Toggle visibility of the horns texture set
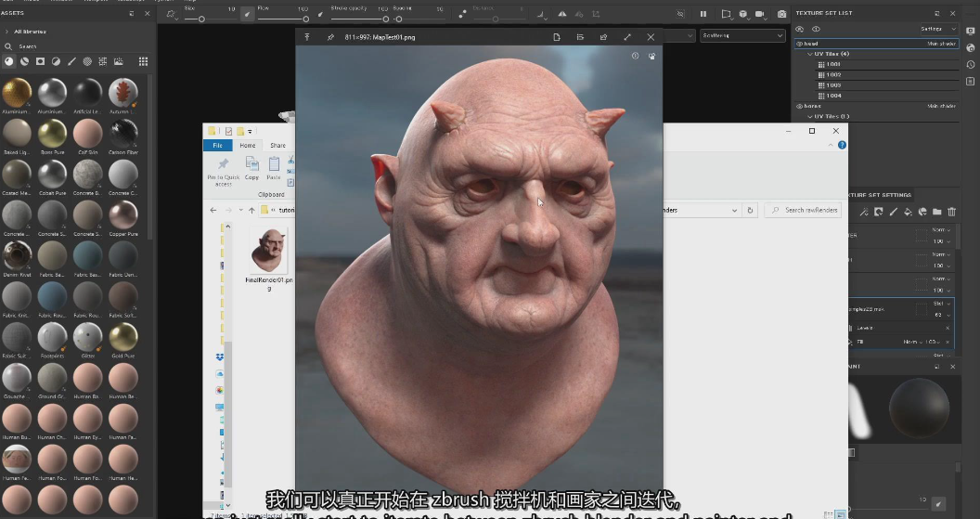This screenshot has height=519, width=980. (800, 106)
